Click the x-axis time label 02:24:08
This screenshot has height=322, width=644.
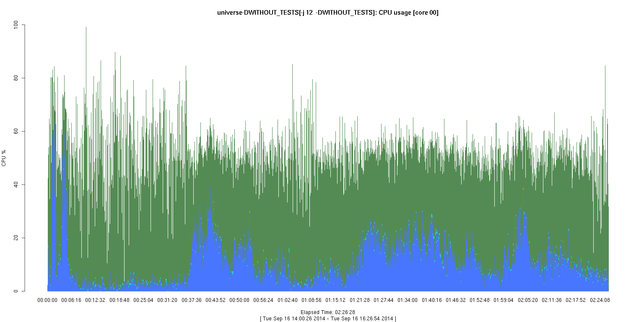click(x=600, y=300)
